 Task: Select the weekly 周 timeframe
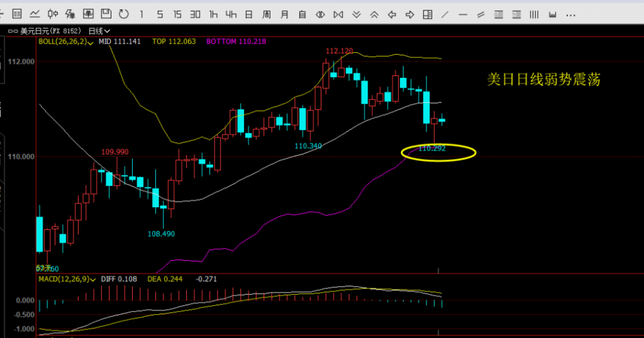[x=267, y=14]
